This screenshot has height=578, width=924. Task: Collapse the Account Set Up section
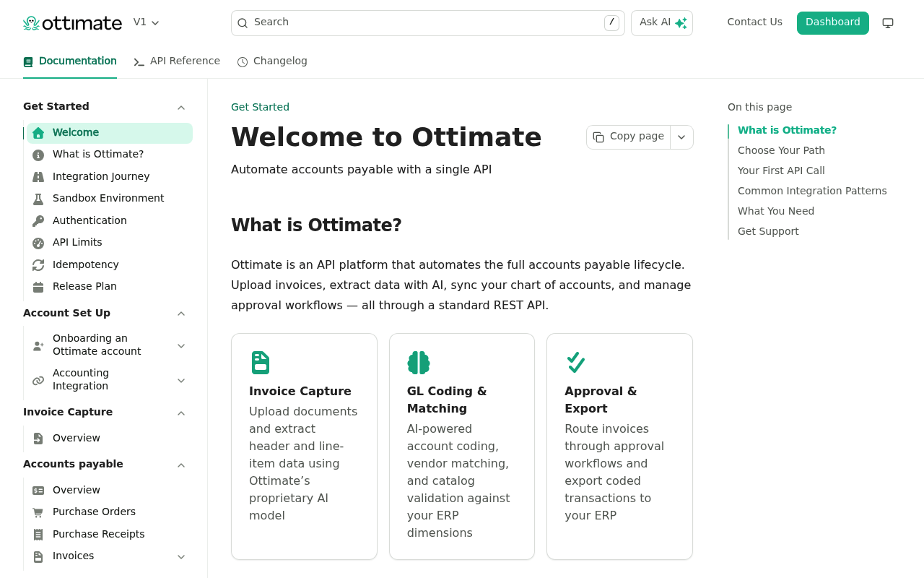pos(181,314)
